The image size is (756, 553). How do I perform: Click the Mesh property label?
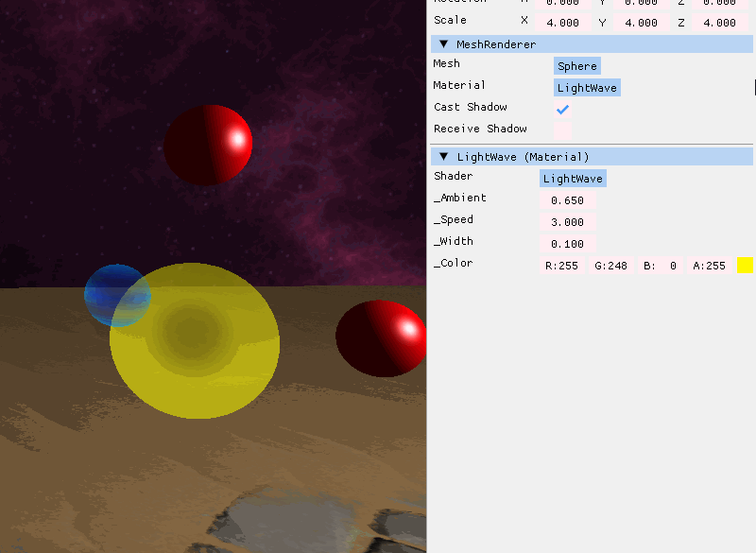tap(446, 63)
